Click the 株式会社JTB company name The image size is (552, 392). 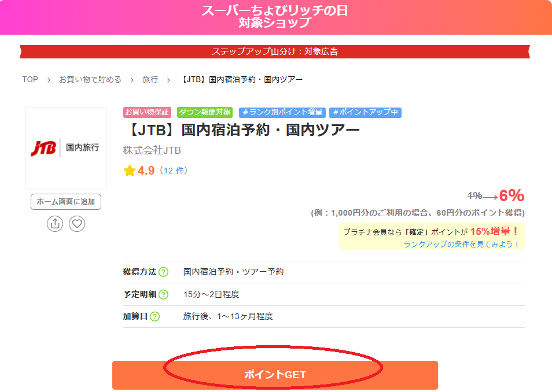point(152,150)
